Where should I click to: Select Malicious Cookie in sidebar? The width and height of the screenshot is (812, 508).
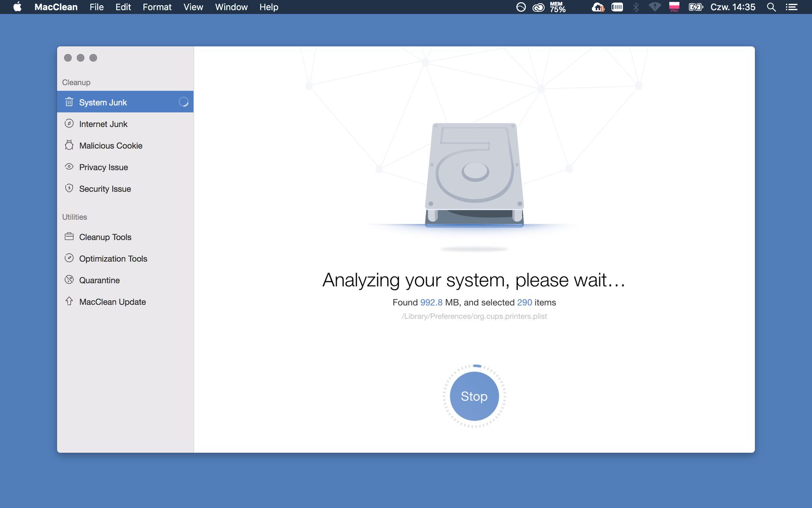[x=125, y=145]
